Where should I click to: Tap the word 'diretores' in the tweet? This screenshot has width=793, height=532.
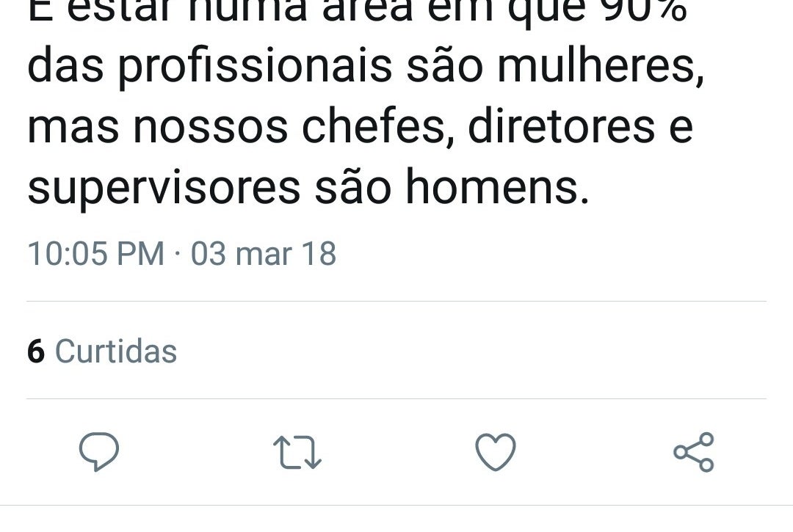coord(562,126)
